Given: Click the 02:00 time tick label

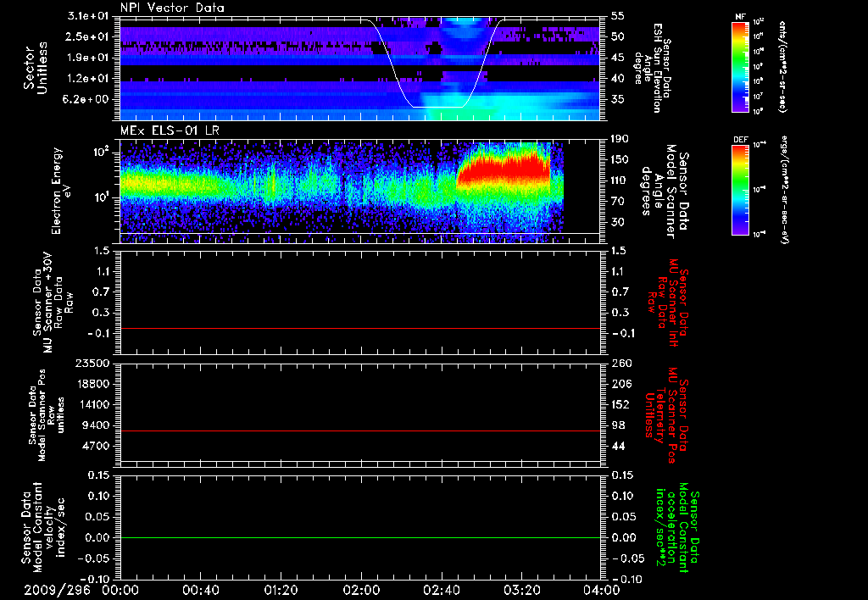Looking at the screenshot, I should coord(361,591).
